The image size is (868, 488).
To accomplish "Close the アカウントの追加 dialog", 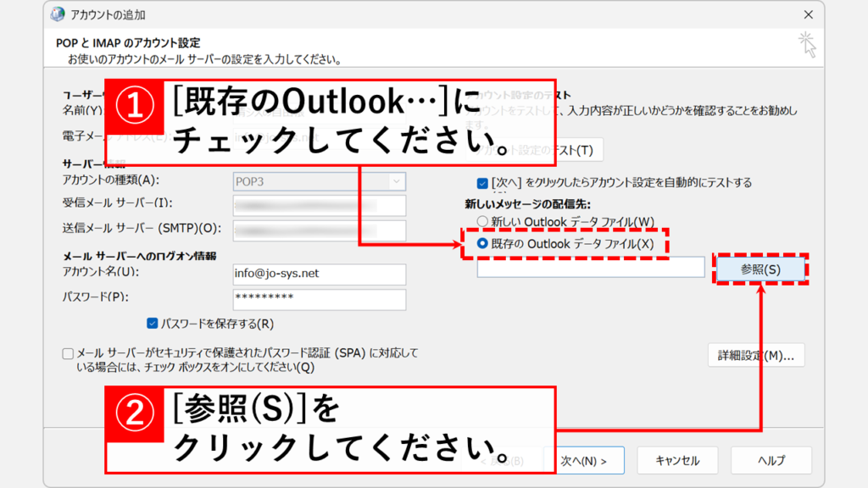I will coord(808,14).
